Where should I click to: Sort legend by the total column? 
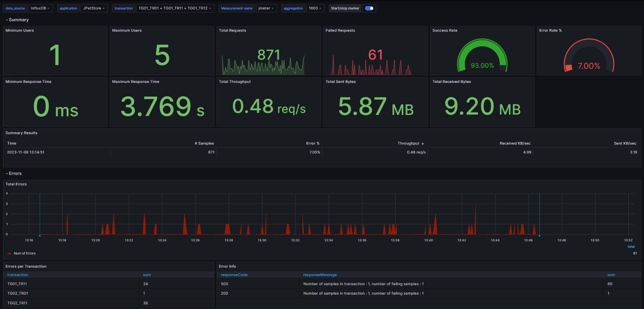pyautogui.click(x=631, y=247)
